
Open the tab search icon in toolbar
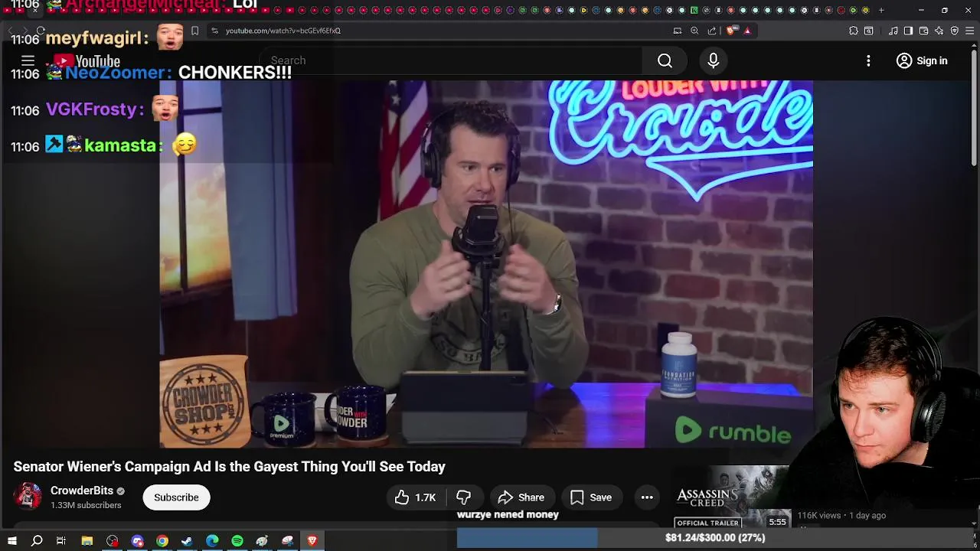tap(869, 31)
